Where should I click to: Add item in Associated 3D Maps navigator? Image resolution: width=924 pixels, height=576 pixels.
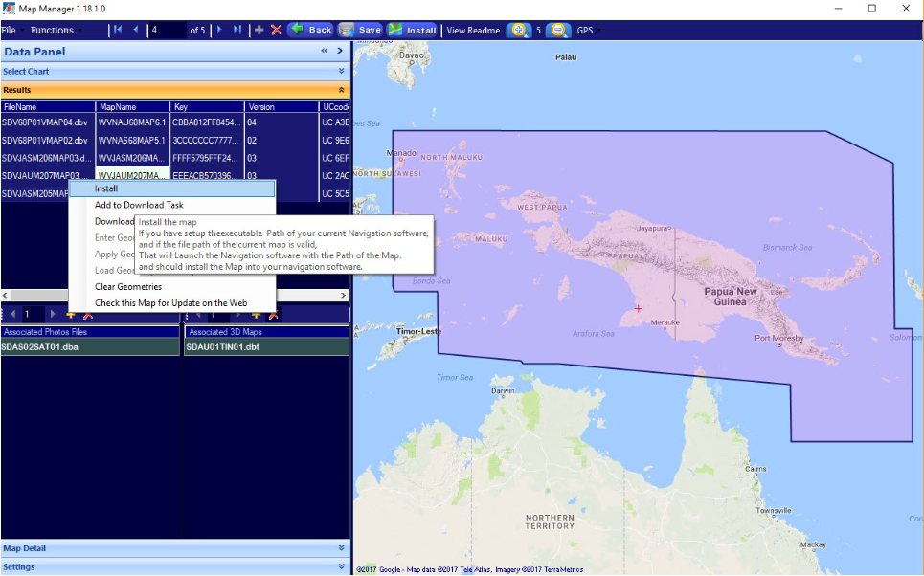tap(257, 315)
